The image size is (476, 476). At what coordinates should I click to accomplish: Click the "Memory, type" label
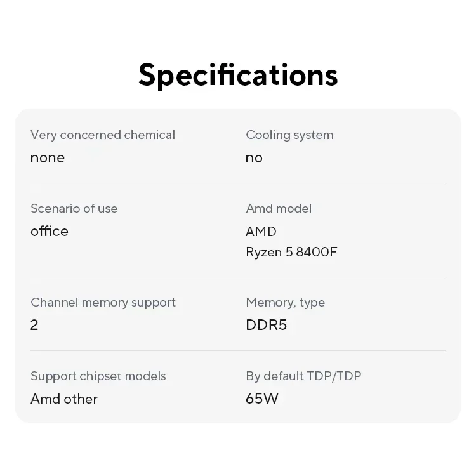click(285, 302)
